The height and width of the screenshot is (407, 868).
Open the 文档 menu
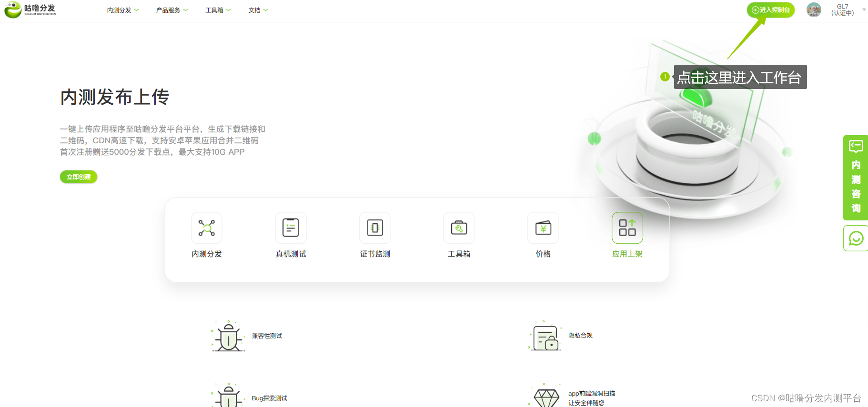254,10
